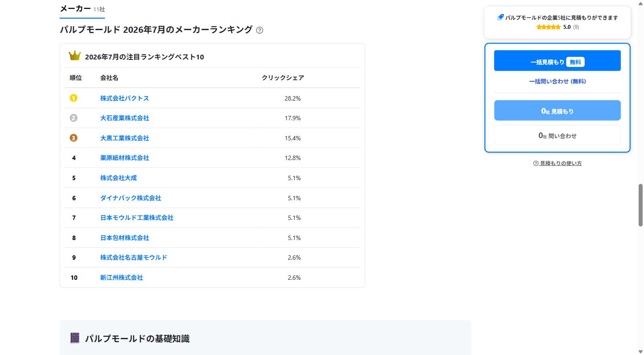The width and height of the screenshot is (644, 355).
Task: Open 大黒工業株式会社 link
Action: [125, 138]
